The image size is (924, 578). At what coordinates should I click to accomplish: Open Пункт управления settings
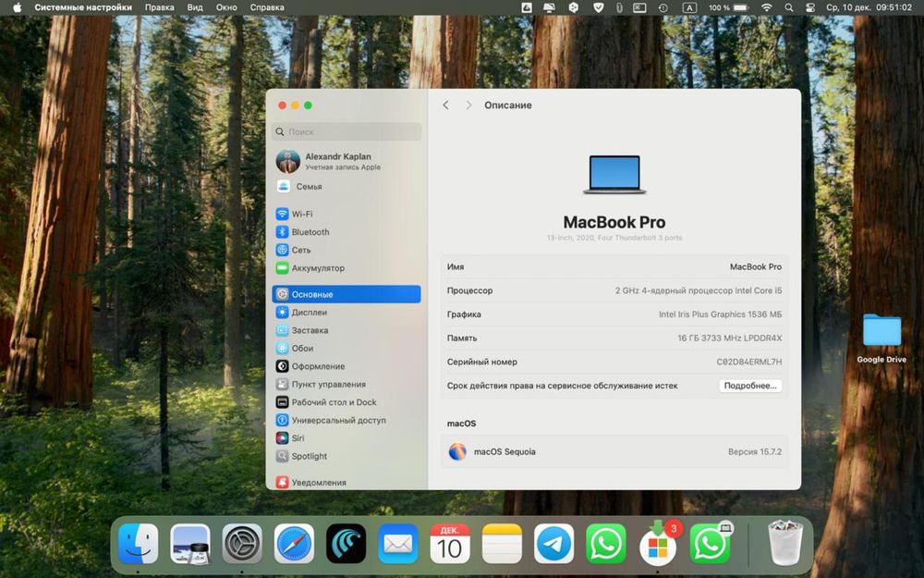(346, 385)
